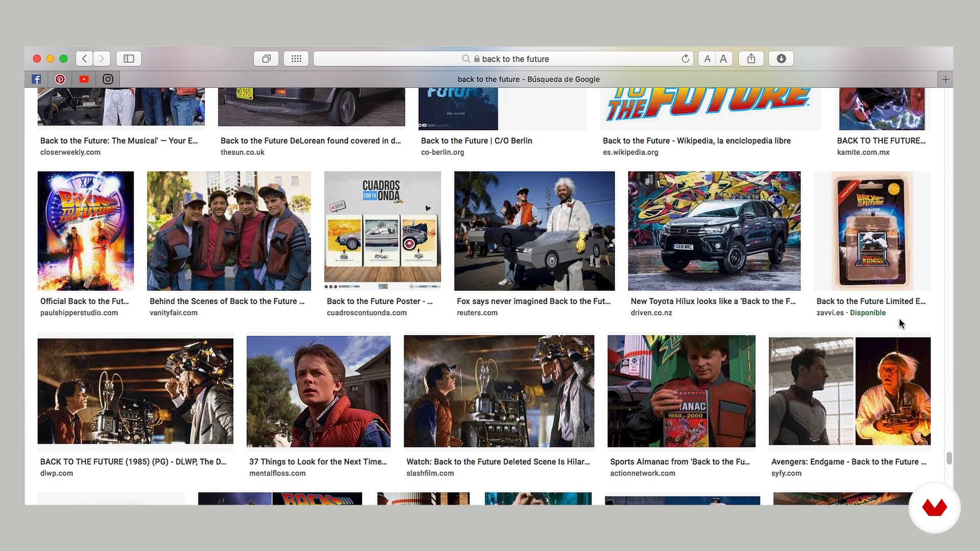The height and width of the screenshot is (551, 980).
Task: Open the kamite.com.mx BACK TO THE FUTURE link
Action: (x=881, y=140)
